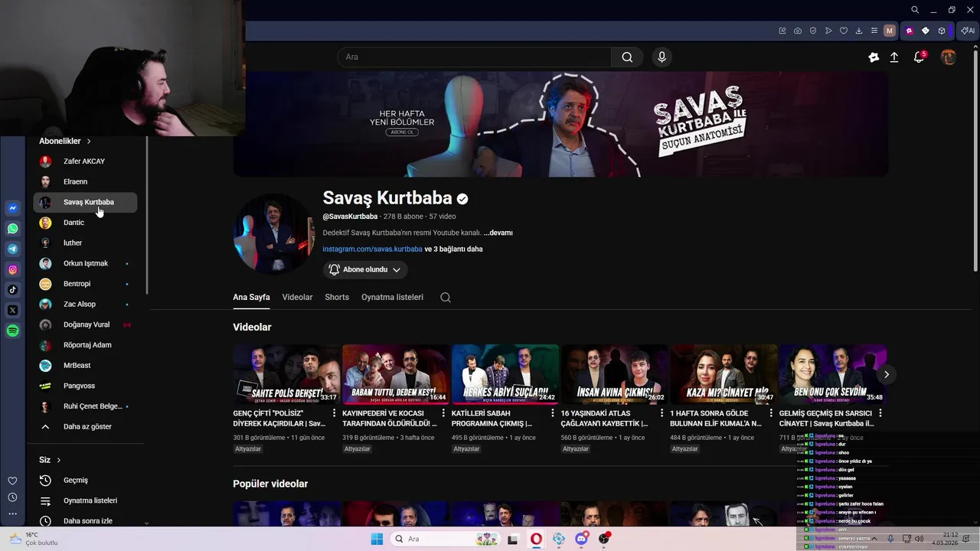The height and width of the screenshot is (551, 980).
Task: Open Instagram in the Opera sidebar
Action: (x=13, y=269)
